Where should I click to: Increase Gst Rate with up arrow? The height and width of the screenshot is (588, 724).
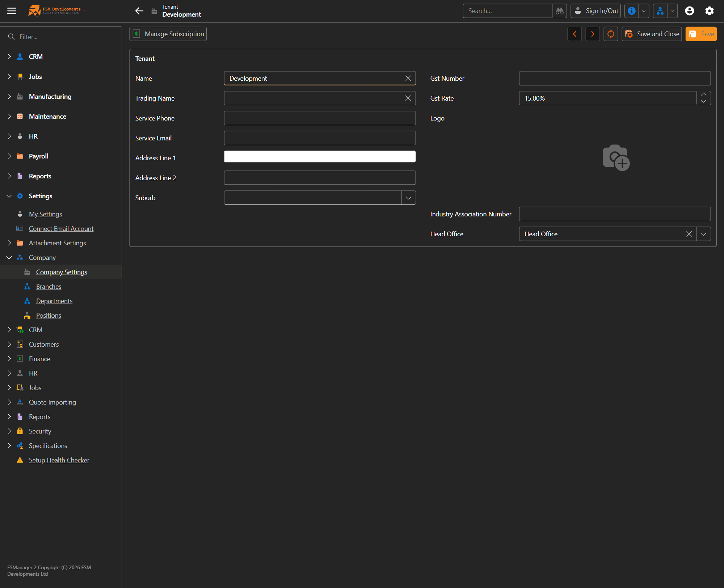[703, 95]
